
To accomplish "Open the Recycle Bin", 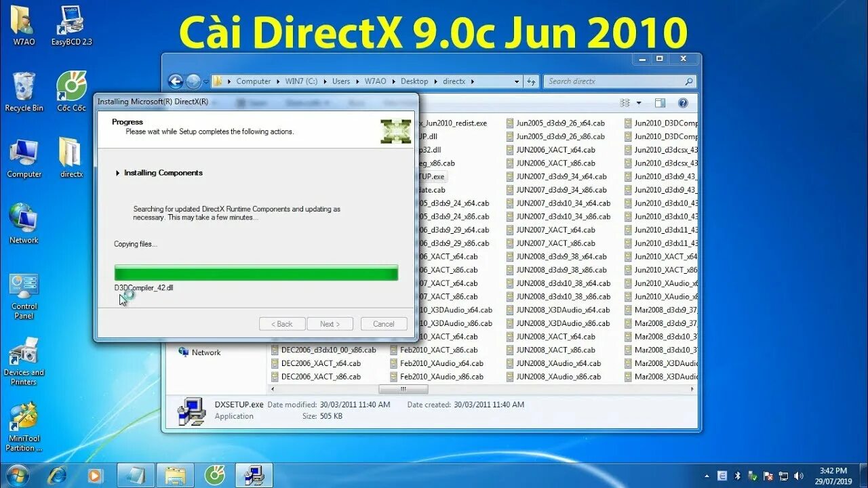I will [x=24, y=92].
